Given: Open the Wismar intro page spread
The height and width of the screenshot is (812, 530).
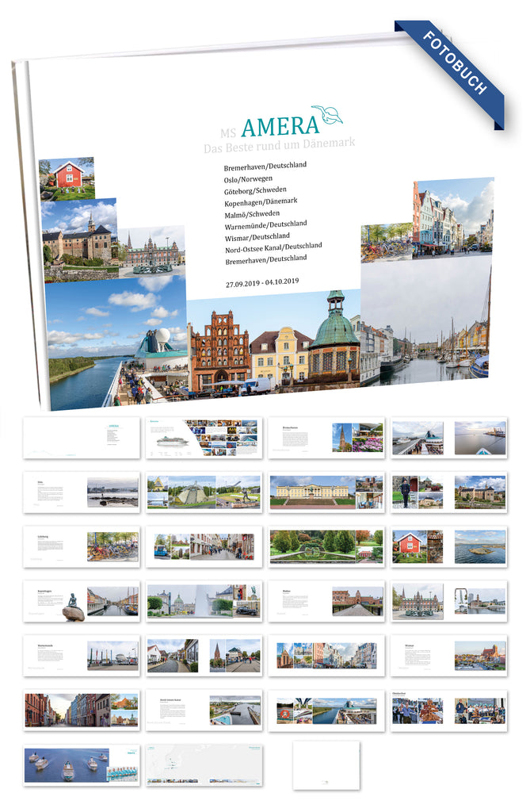Looking at the screenshot, I should (449, 655).
